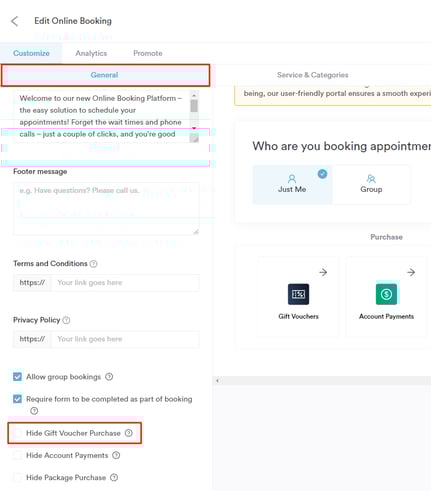The height and width of the screenshot is (491, 431).
Task: Open help icon beside Terms and Conditions
Action: click(94, 264)
